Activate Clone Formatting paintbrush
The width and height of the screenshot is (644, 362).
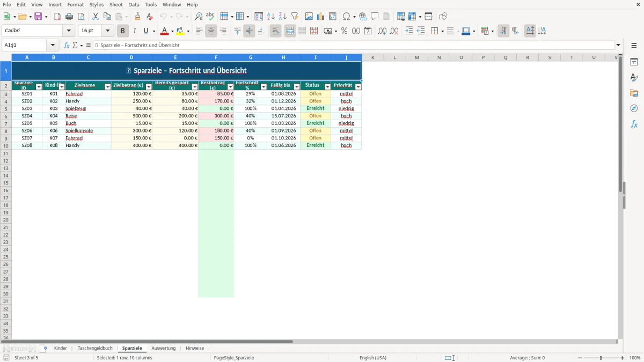[x=137, y=17]
